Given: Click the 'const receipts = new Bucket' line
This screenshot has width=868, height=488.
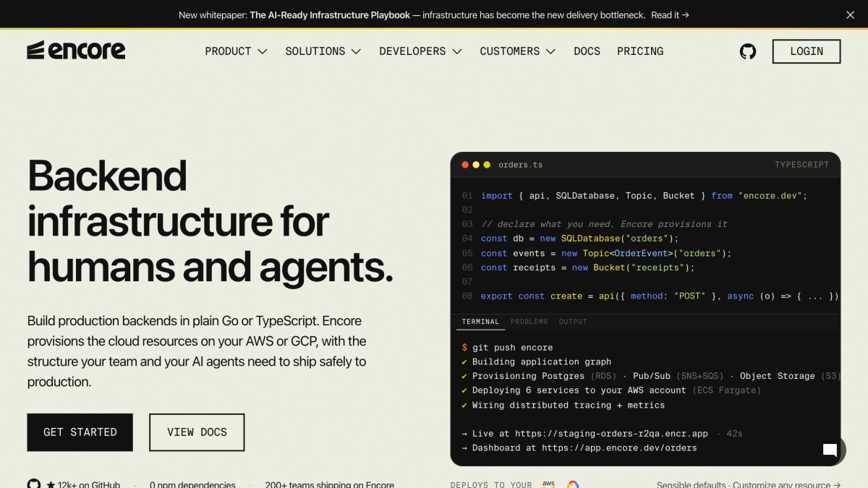Looking at the screenshot, I should [x=587, y=267].
